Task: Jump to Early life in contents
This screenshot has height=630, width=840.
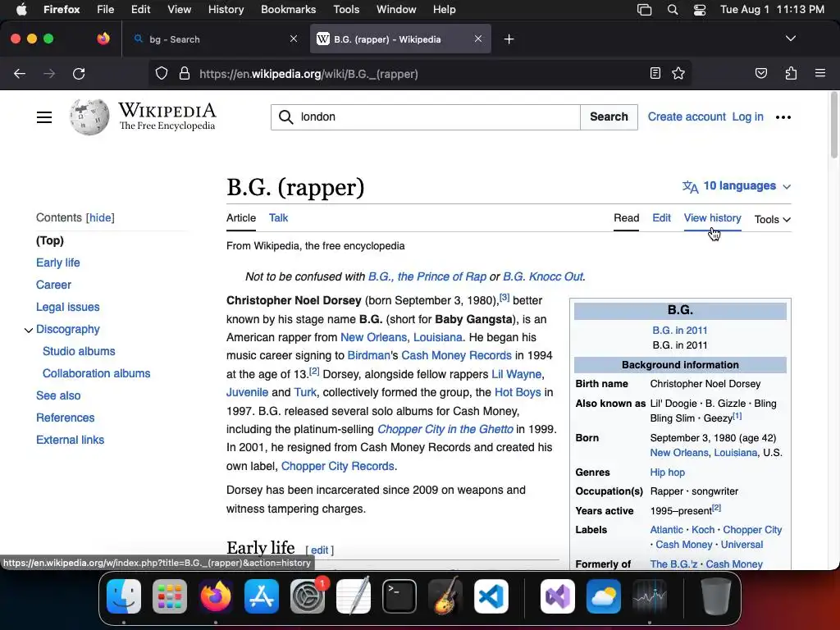Action: pos(58,262)
